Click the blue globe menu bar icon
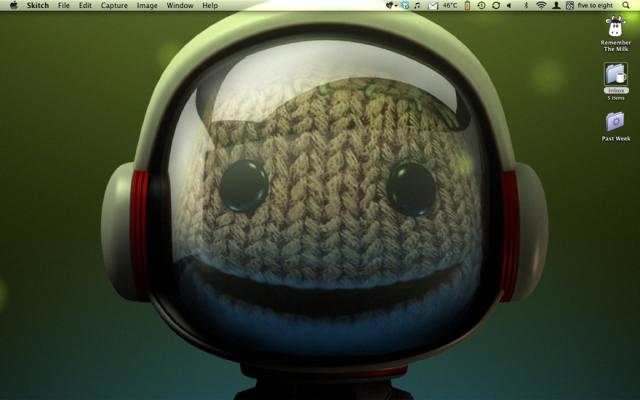 [405, 5]
